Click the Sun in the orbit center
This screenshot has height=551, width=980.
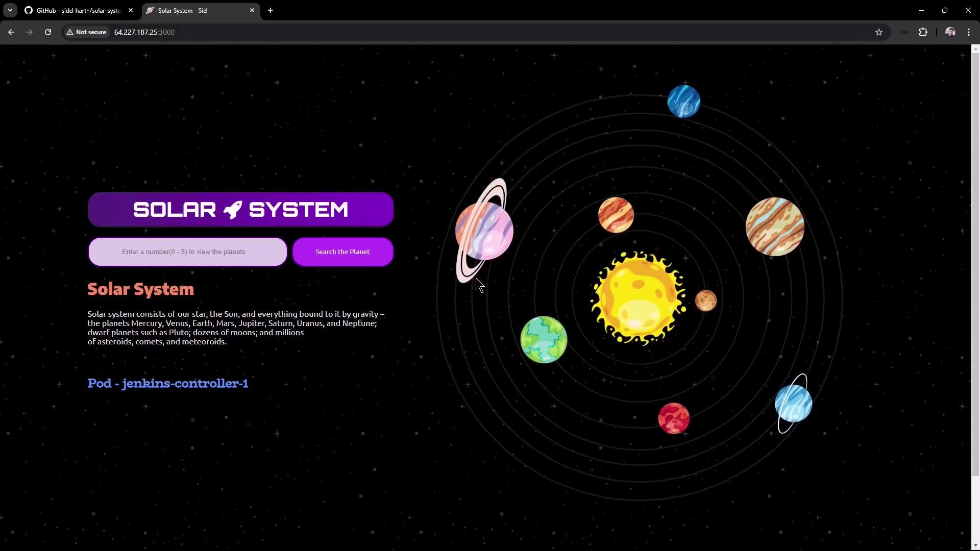click(x=638, y=298)
